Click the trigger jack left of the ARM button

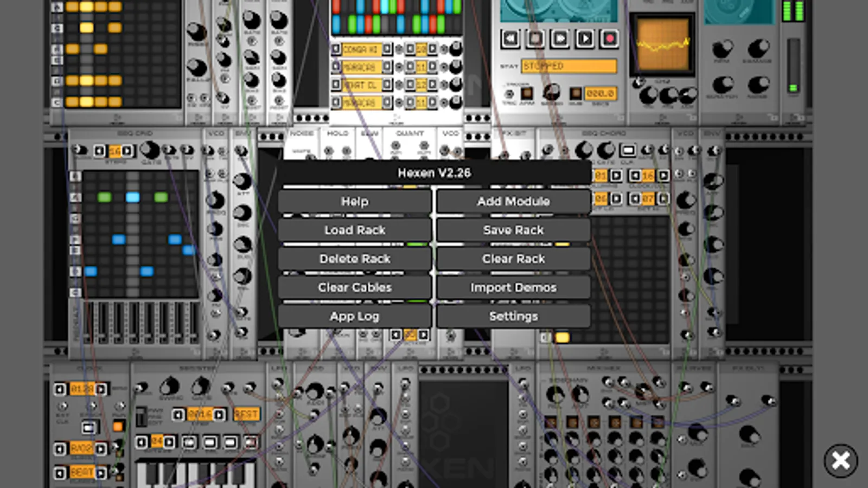pos(509,94)
